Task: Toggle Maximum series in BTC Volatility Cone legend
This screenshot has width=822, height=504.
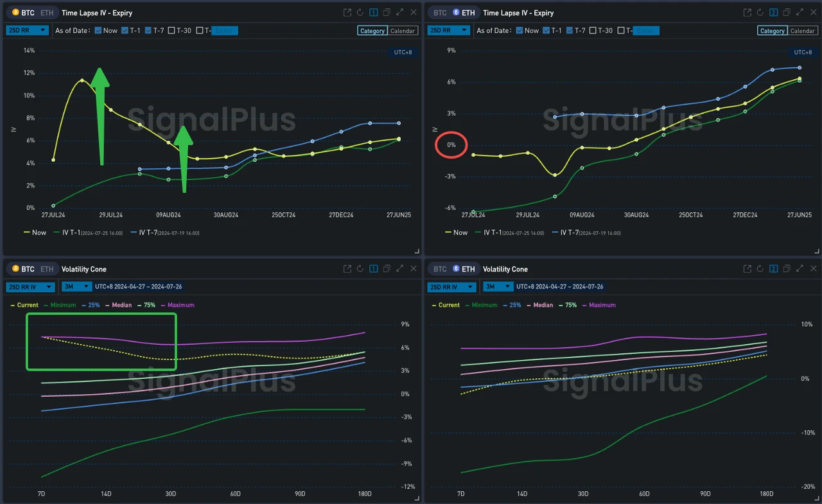Action: point(180,305)
